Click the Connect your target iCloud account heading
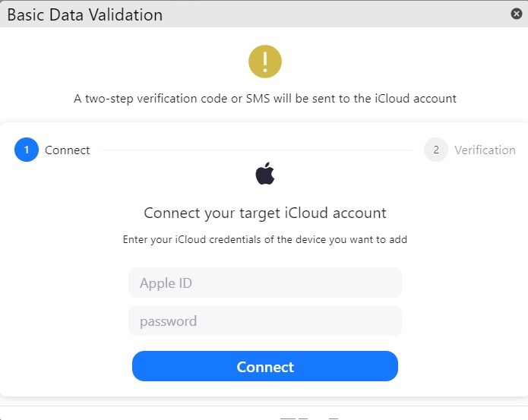Image resolution: width=528 pixels, height=420 pixels. (265, 213)
